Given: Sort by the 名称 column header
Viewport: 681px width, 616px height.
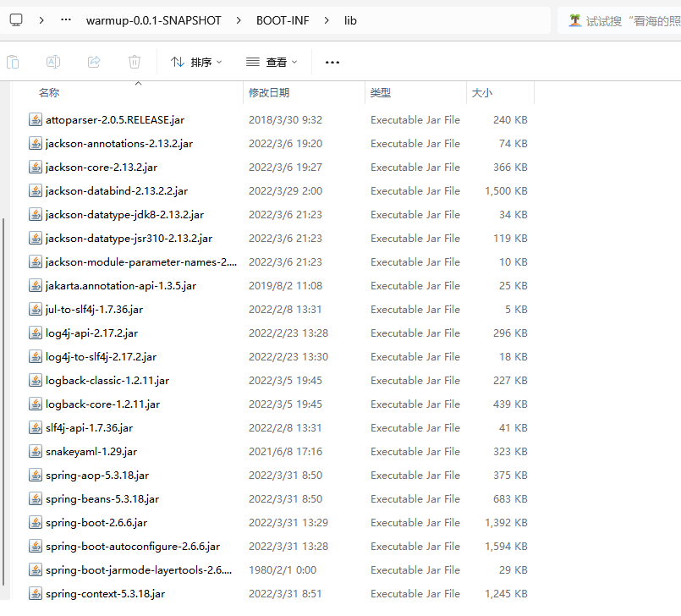Looking at the screenshot, I should point(49,92).
